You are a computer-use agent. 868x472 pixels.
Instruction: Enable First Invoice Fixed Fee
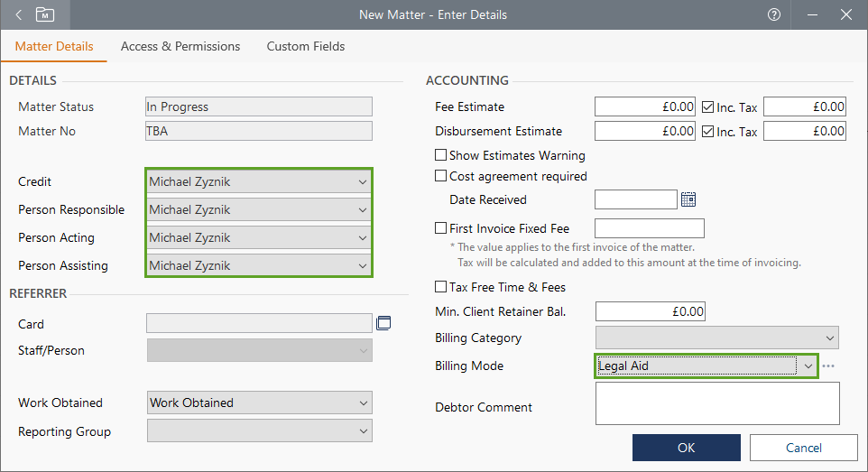coord(441,228)
